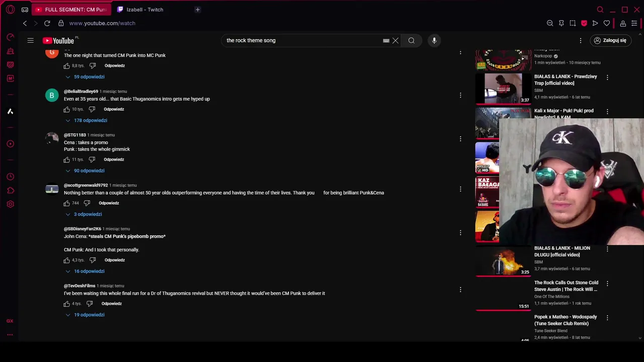
Task: Open Popek x Matheo Wodospady video title
Action: click(x=566, y=320)
